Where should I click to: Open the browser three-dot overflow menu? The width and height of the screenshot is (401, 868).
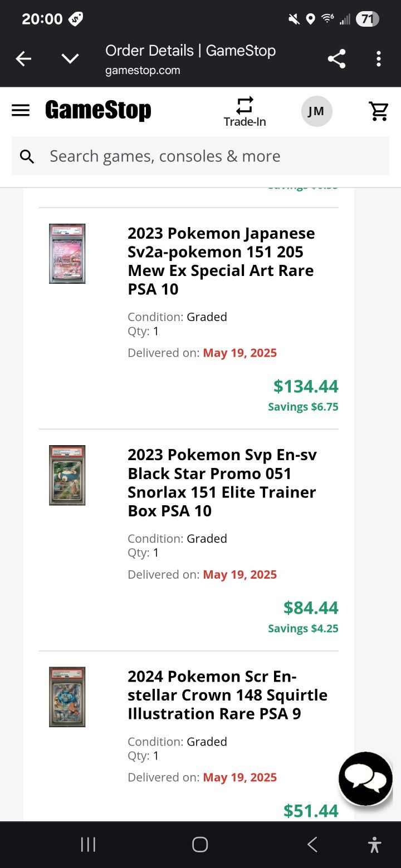point(379,58)
